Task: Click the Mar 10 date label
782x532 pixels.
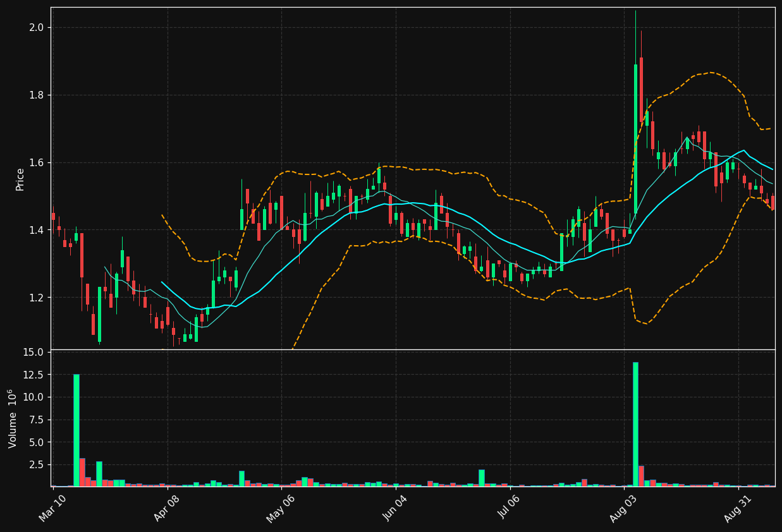Action: click(53, 508)
